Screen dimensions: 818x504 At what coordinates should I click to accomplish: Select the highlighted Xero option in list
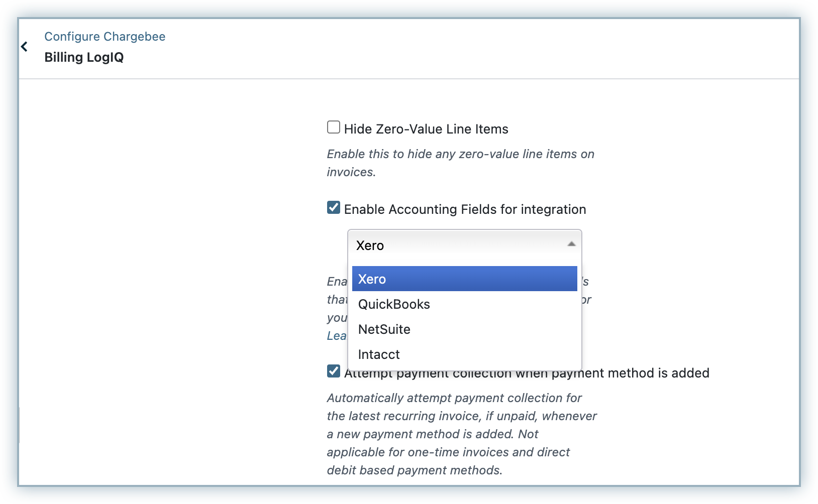coord(464,279)
